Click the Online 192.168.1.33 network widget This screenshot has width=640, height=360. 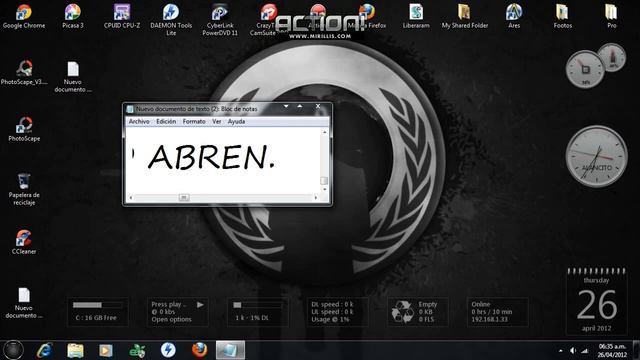point(497,312)
